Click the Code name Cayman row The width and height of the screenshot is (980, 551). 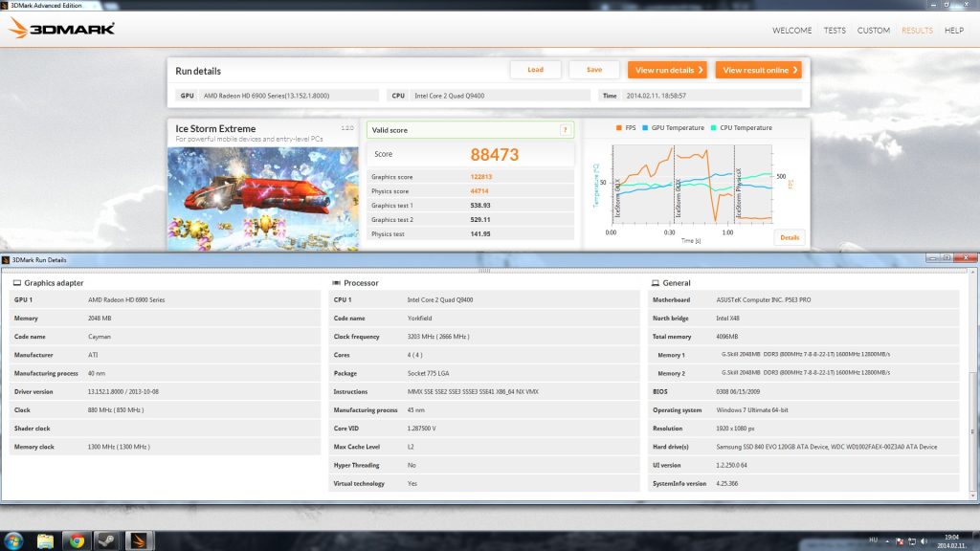[165, 337]
